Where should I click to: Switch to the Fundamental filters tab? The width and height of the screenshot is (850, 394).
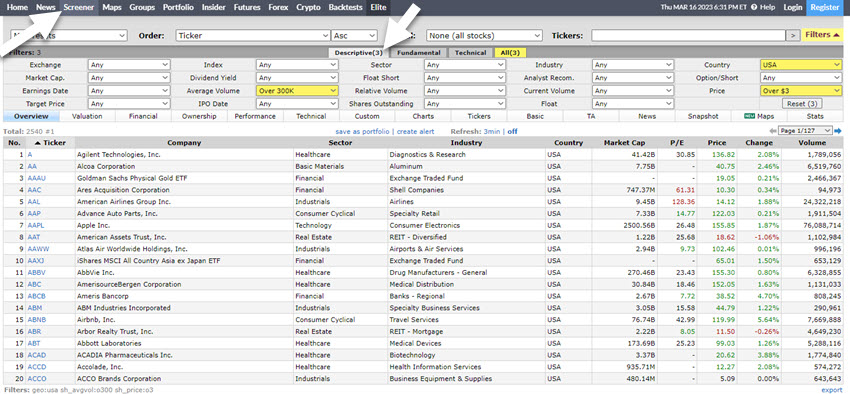(x=418, y=53)
